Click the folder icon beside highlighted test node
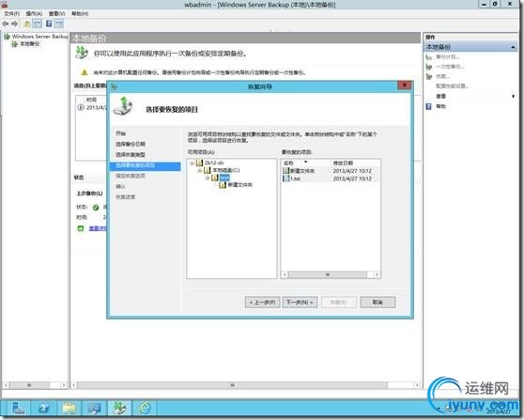Viewport: 524px width, 420px height. 215,178
